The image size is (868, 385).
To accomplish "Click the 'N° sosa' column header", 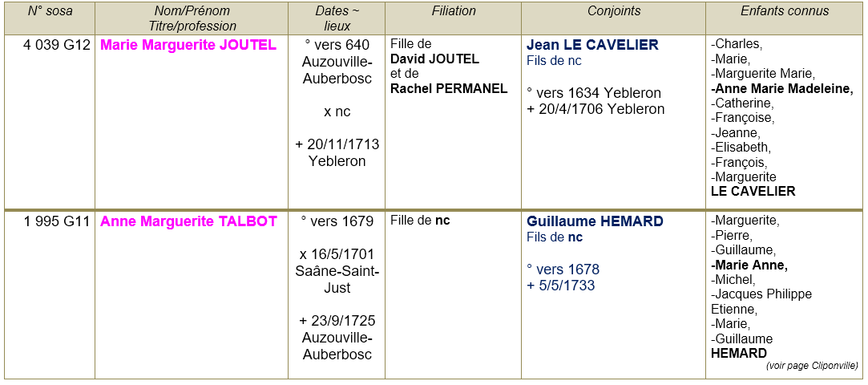I will 50,11.
